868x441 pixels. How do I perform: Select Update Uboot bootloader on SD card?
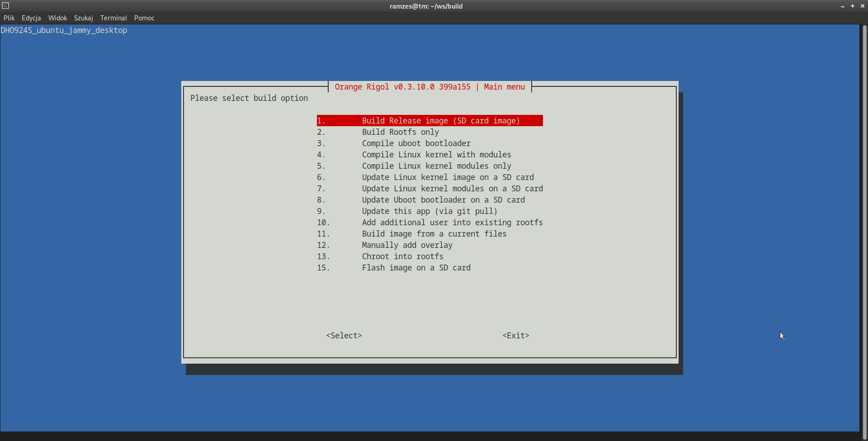click(x=430, y=200)
